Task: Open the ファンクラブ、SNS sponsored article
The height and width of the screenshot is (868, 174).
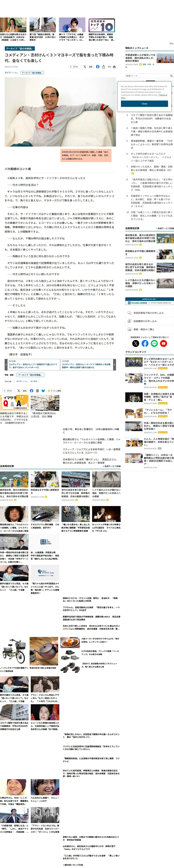Action: (158, 379)
